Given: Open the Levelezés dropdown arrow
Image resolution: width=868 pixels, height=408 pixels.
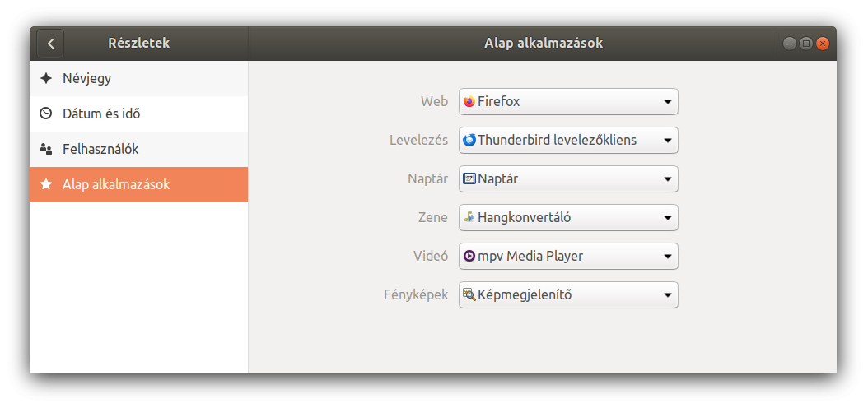Looking at the screenshot, I should 668,141.
